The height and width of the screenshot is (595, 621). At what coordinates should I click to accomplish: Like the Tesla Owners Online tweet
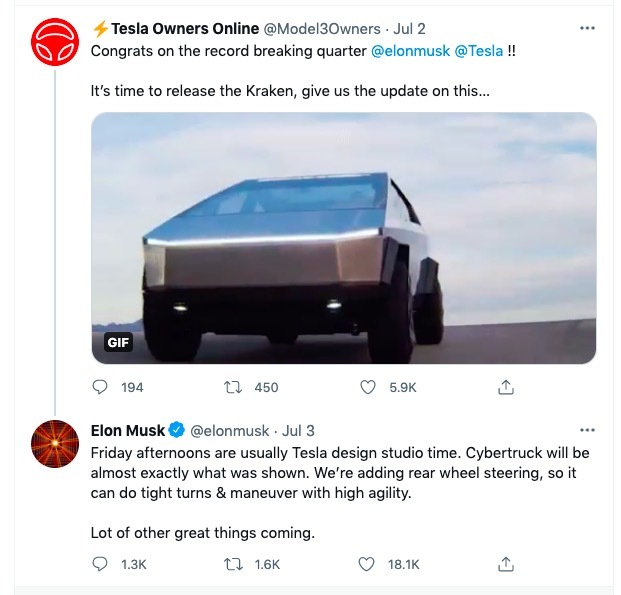pyautogui.click(x=367, y=387)
